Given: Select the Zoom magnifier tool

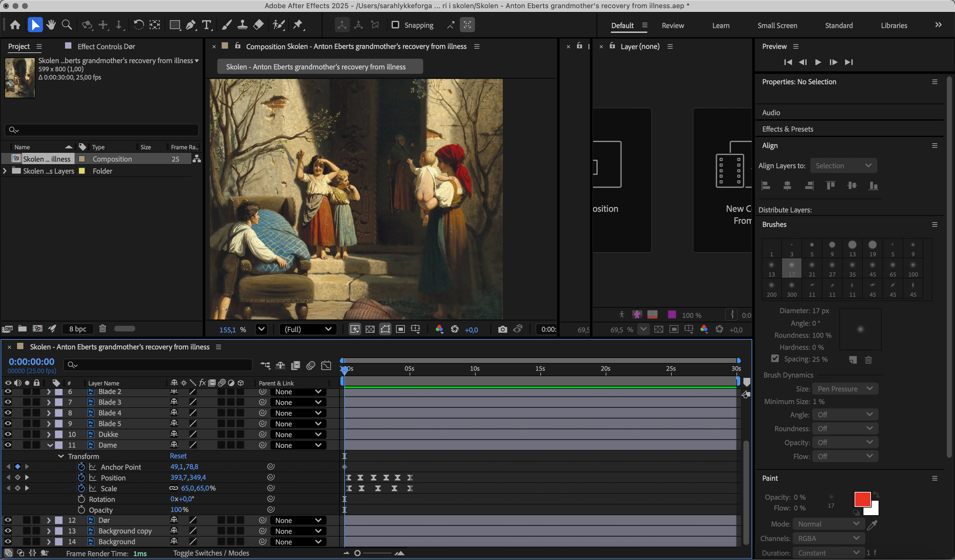Looking at the screenshot, I should pos(67,25).
